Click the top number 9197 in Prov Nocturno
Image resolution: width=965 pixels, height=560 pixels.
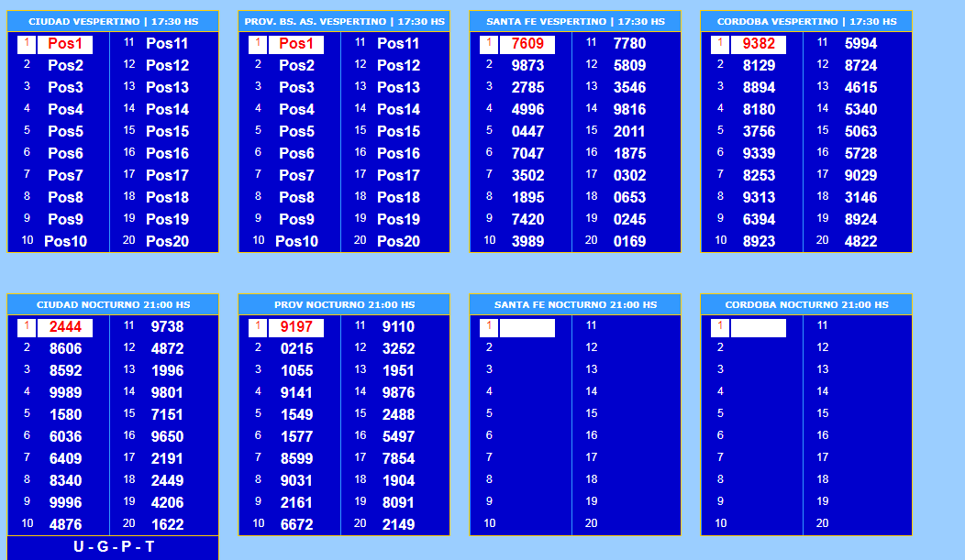click(296, 327)
